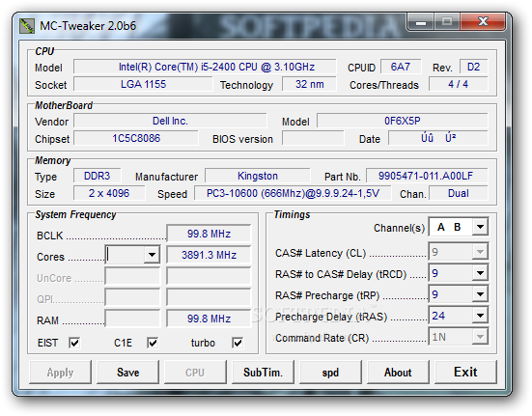Click the Chan. value Dual
Screen dimensions: 532x416
pos(459,193)
